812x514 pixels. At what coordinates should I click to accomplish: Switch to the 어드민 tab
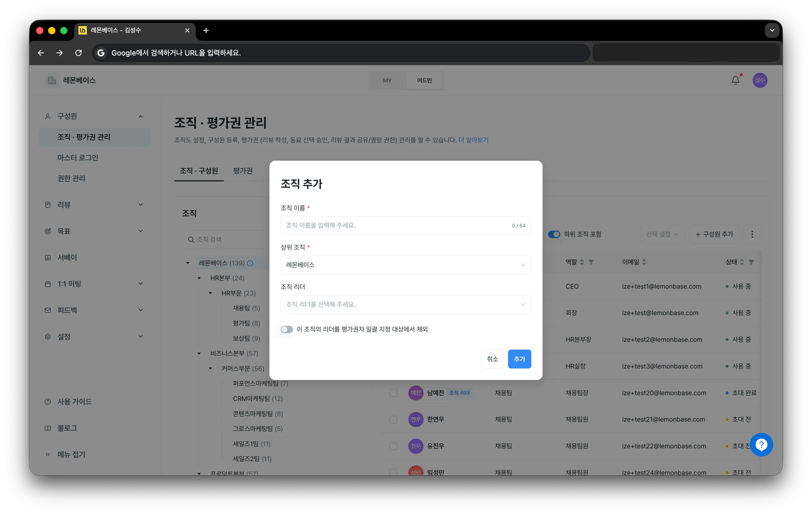[x=424, y=80]
